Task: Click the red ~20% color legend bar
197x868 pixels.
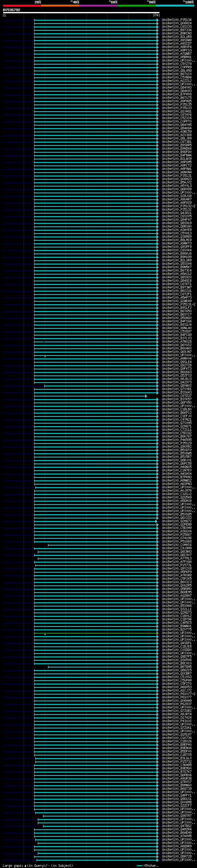Action: 22,6
